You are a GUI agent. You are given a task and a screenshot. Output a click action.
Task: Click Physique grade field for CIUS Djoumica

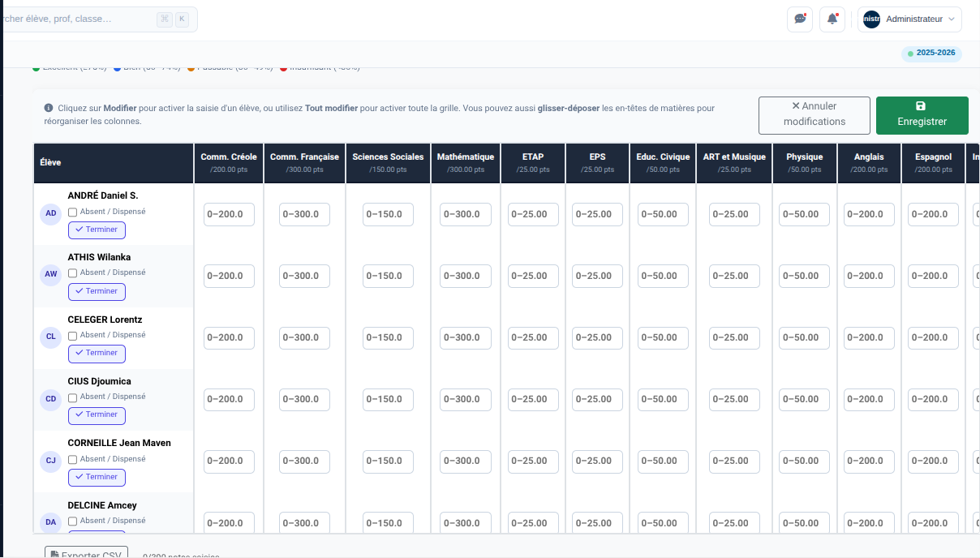804,399
